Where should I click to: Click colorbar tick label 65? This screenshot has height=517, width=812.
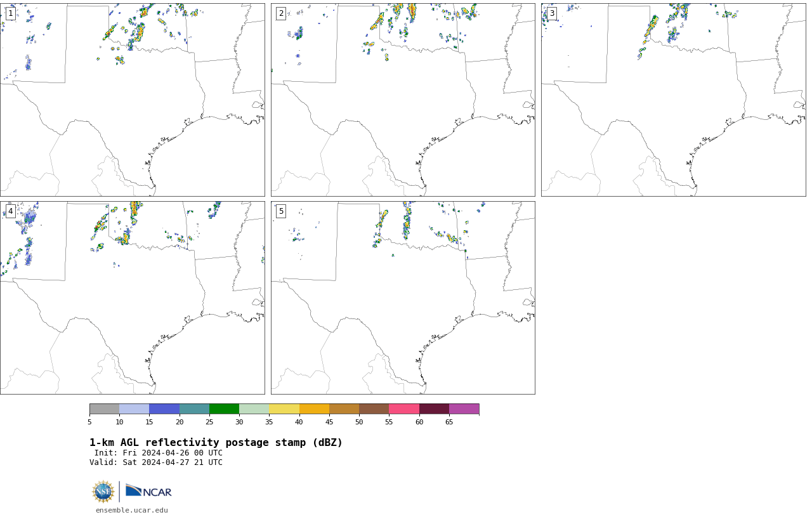(449, 422)
